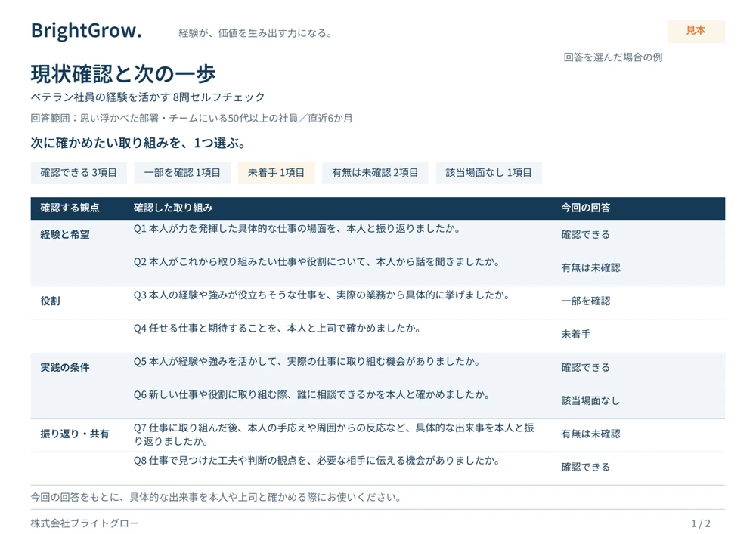Click the BrightGrow. logo
Viewport: 756px width, 534px height.
(86, 30)
